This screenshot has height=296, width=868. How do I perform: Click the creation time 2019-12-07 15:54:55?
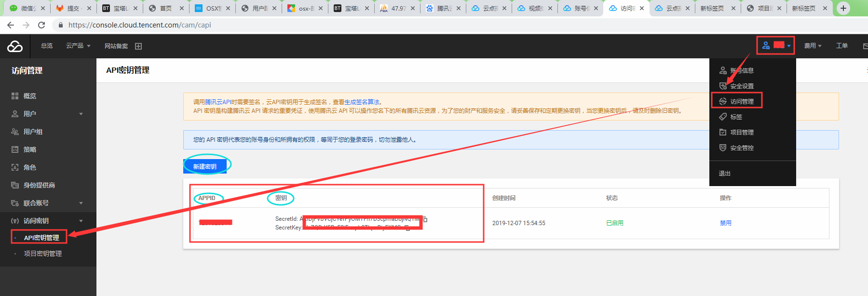coord(519,223)
